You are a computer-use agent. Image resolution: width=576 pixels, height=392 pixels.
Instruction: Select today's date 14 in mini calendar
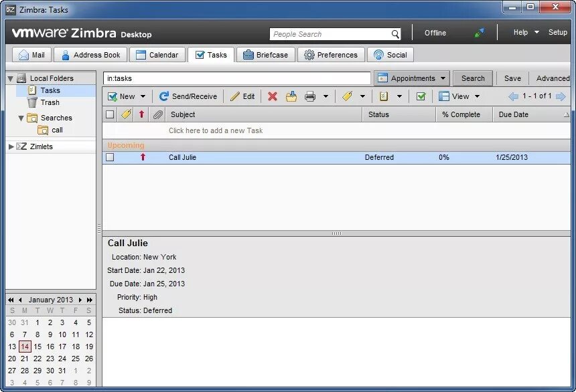25,347
